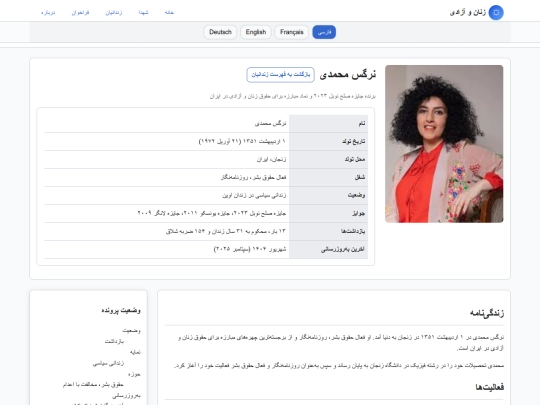
Task: Select the sidebar value حقوق بشر، مخالفت با اعدام
Action: (93, 384)
